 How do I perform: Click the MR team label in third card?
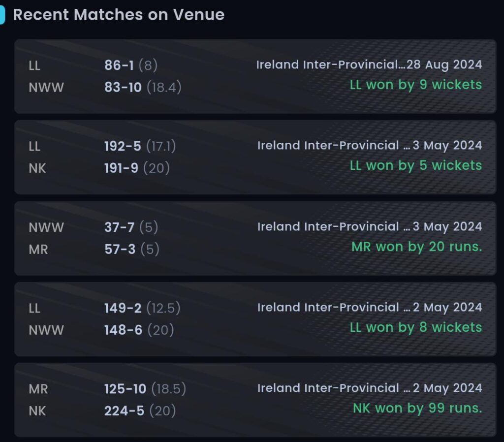point(38,249)
